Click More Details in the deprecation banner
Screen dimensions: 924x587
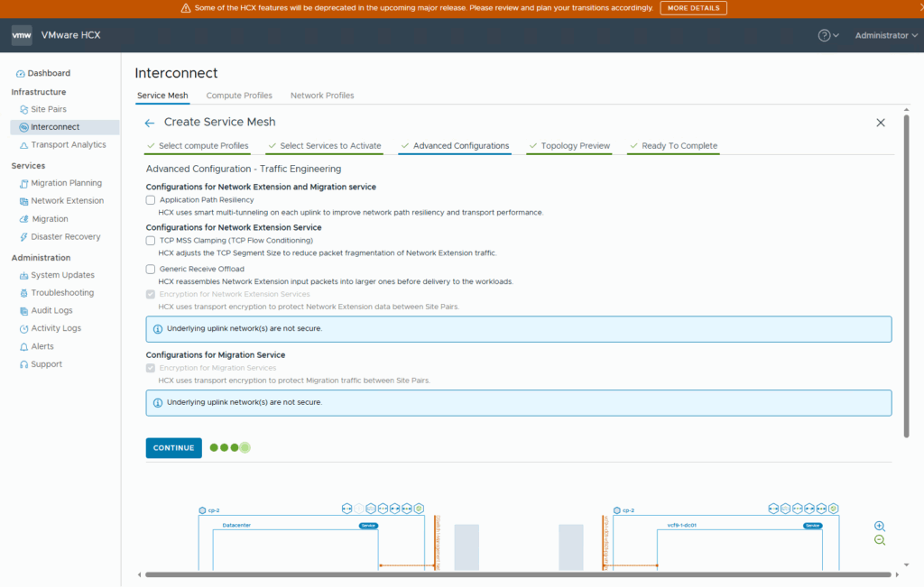[x=693, y=8]
